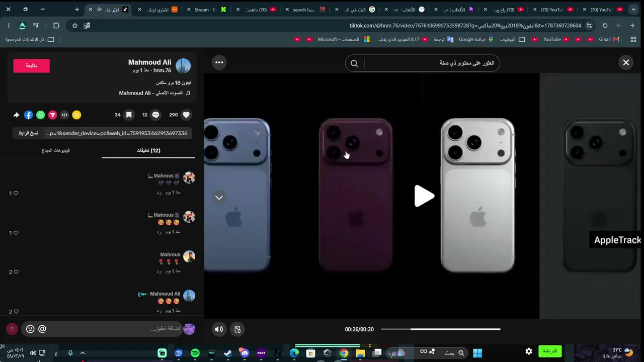
Task: Open the Chrome extensions puzzle icon
Action: click(x=56, y=26)
